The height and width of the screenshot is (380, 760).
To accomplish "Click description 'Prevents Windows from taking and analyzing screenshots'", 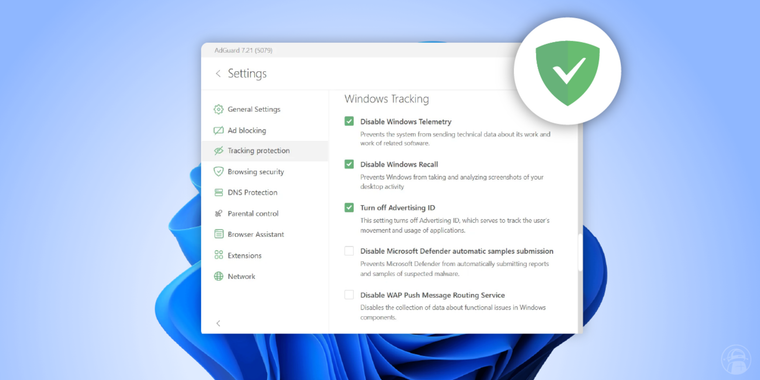I will (452, 182).
